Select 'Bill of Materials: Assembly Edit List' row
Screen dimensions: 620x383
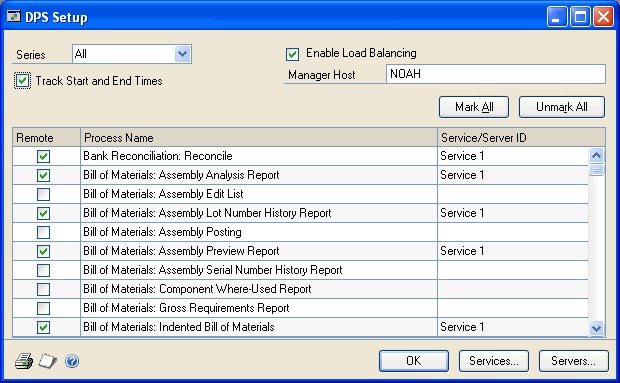click(x=259, y=194)
